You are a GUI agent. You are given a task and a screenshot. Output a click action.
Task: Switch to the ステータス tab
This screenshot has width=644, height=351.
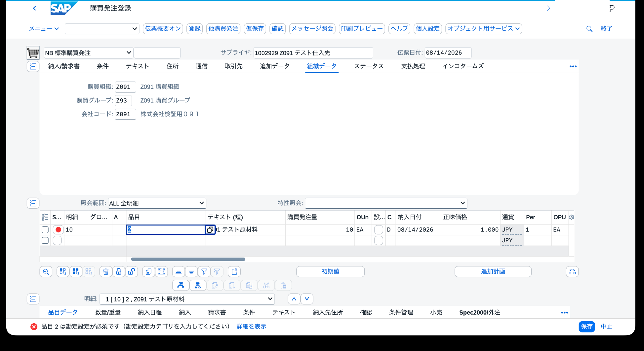tap(369, 66)
